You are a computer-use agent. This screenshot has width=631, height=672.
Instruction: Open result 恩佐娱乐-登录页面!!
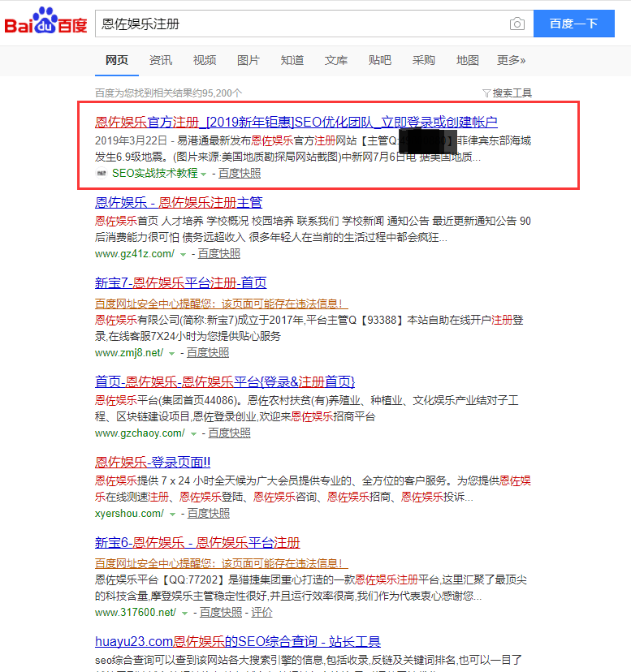click(x=153, y=462)
